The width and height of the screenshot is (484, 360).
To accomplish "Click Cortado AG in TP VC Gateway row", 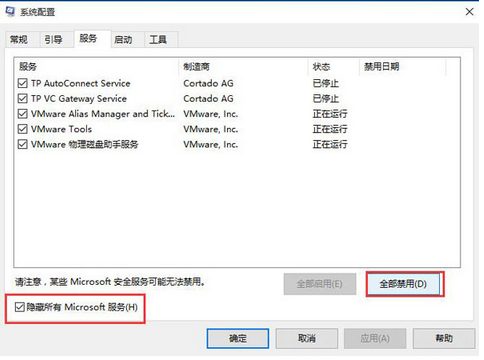I will tap(208, 99).
